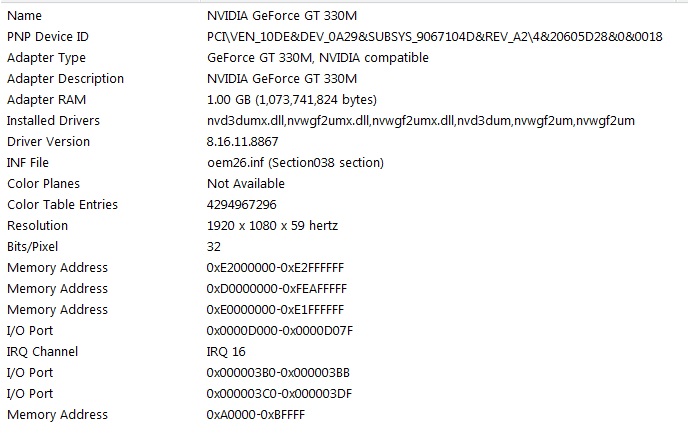The width and height of the screenshot is (688, 444).
Task: Select memory address 0xE2000000-0xE2FFFFFF
Action: (275, 268)
